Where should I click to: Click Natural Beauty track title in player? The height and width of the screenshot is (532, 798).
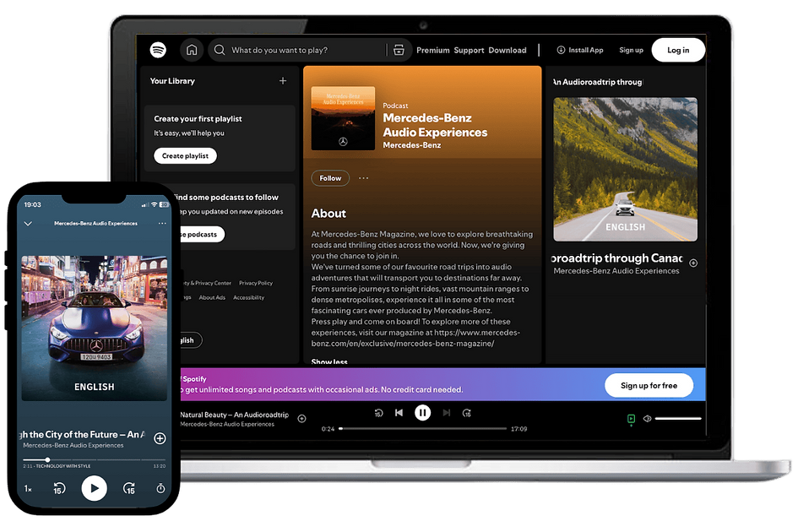coord(234,415)
